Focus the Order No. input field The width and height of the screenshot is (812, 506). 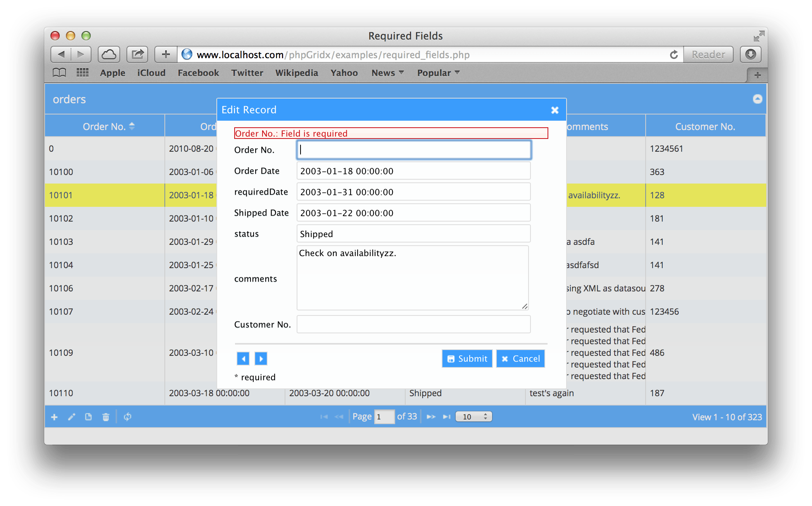pyautogui.click(x=414, y=150)
